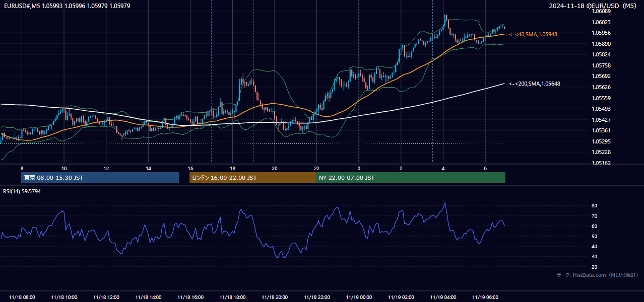Click the RSI axis level 40
This screenshot has width=644, height=302.
594,246
